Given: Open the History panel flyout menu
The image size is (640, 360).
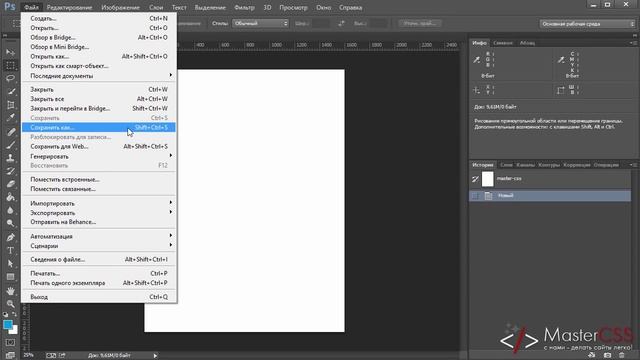Looking at the screenshot, I should [633, 165].
